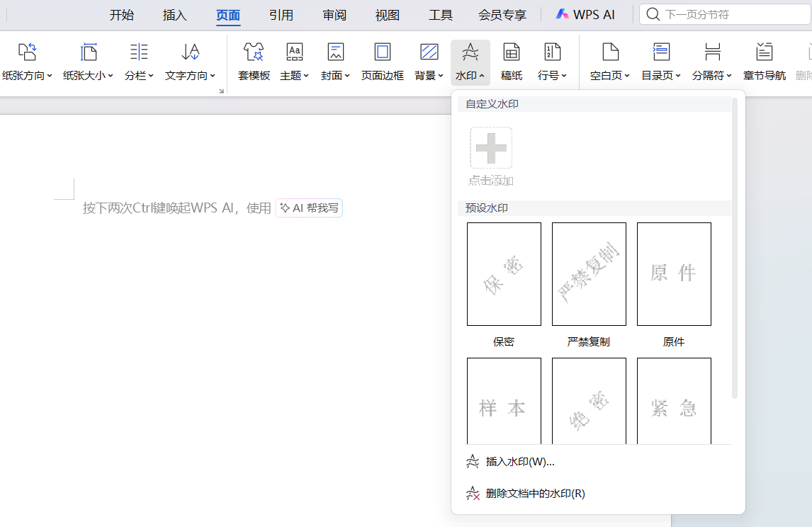Click the plus icon to add custom watermark
The image size is (812, 527).
491,148
